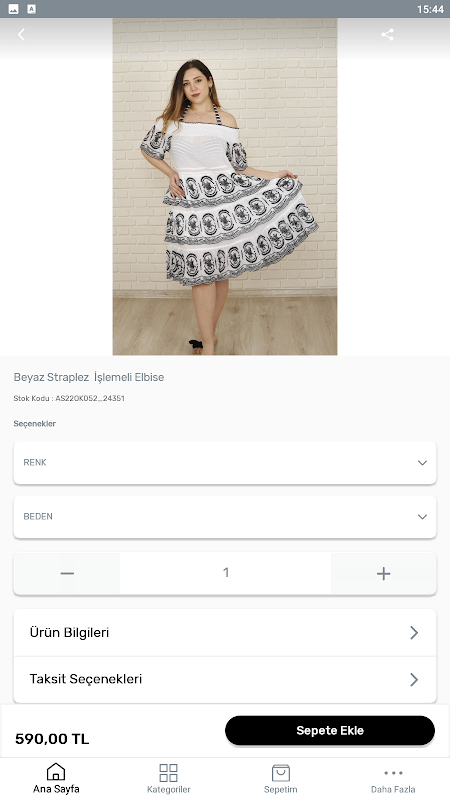Screen dimensions: 450x800
Task: Tap the Beyaz Straplez İşlemeli Elbise title
Action: [x=89, y=378]
